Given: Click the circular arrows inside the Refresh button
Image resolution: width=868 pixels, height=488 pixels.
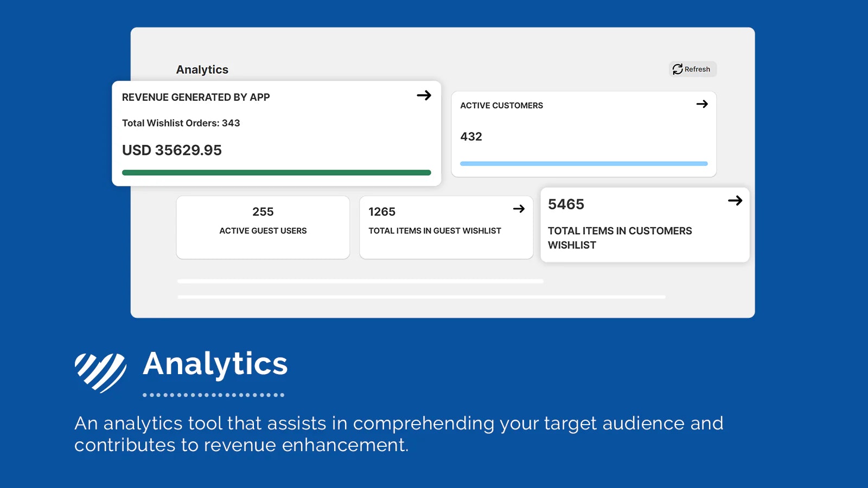Looking at the screenshot, I should pyautogui.click(x=677, y=69).
